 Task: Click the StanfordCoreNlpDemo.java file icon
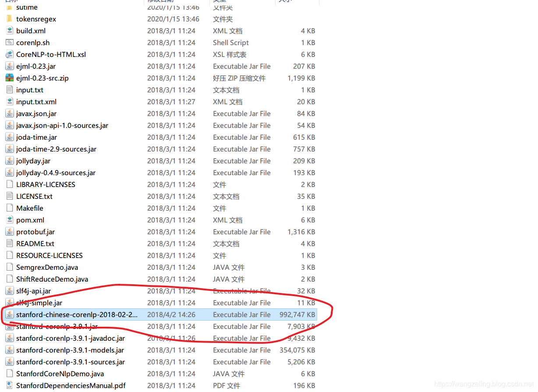9,374
